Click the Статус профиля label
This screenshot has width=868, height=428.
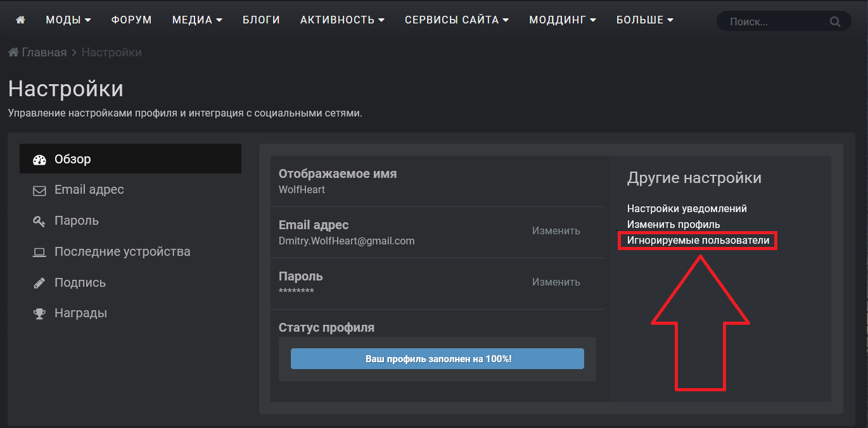point(326,328)
